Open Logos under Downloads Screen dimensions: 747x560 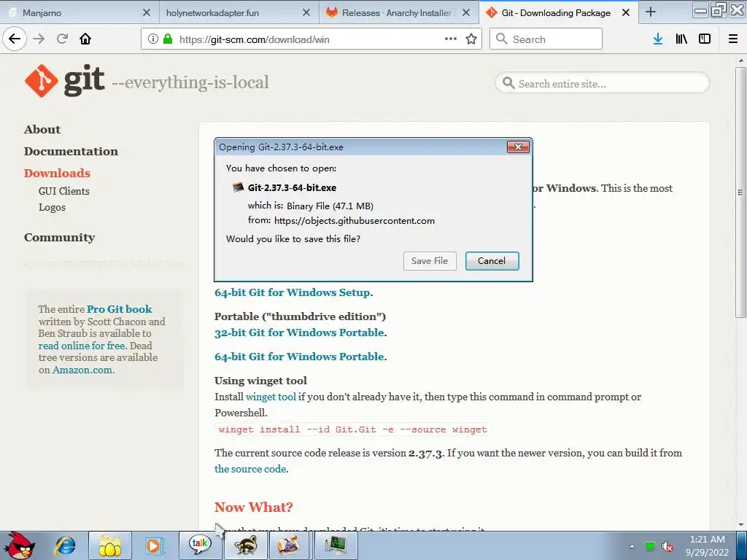52,207
